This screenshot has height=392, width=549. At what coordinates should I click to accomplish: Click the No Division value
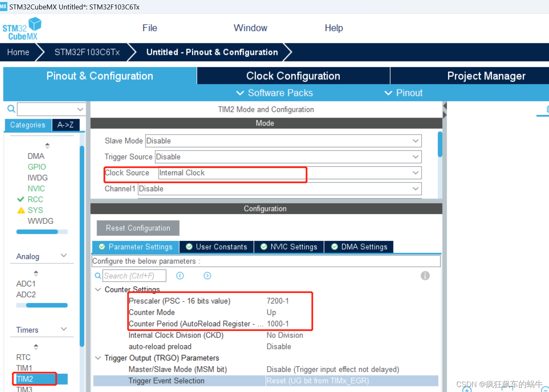tap(285, 335)
